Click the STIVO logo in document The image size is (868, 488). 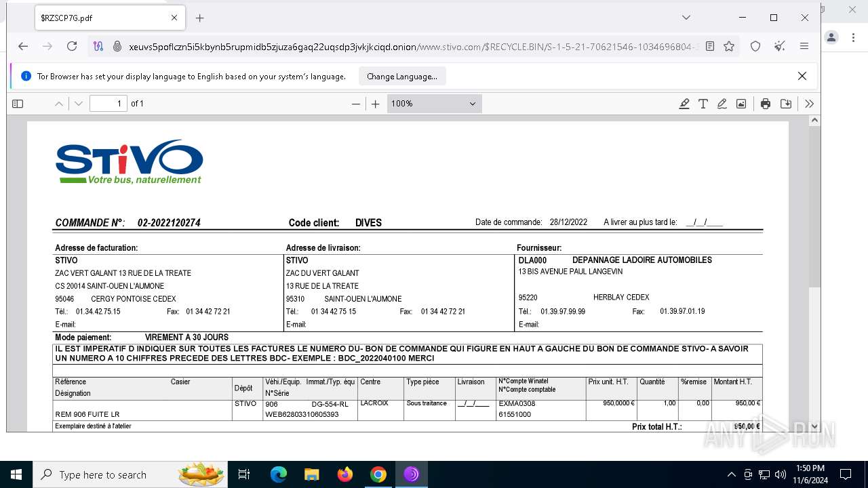click(129, 162)
